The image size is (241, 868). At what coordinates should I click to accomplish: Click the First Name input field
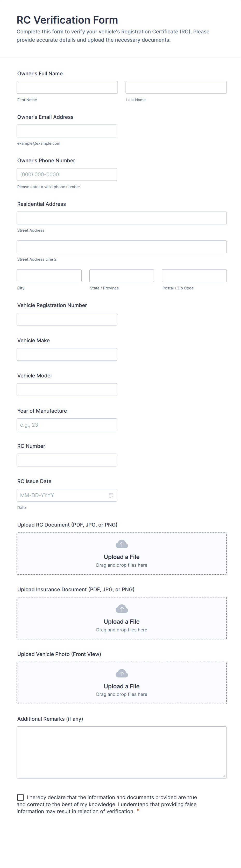pos(67,87)
